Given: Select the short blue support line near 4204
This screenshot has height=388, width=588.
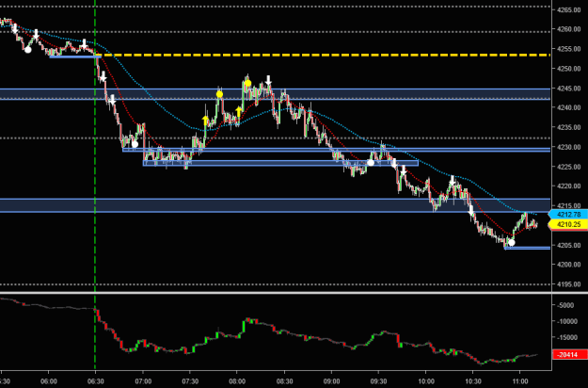Looking at the screenshot, I should [x=527, y=248].
